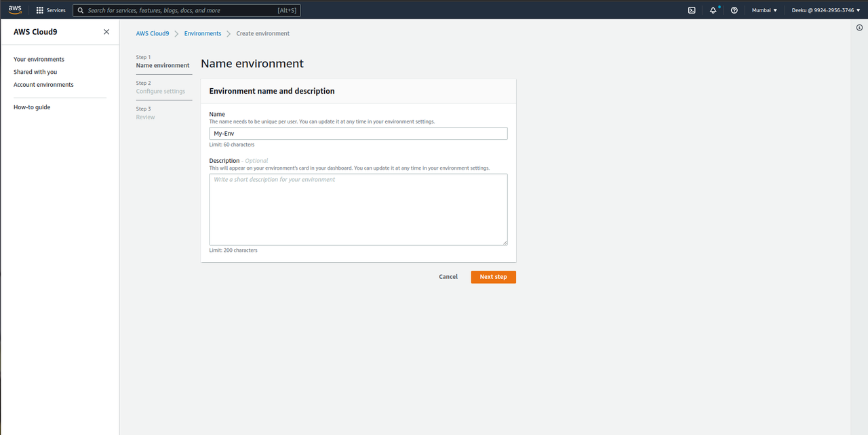This screenshot has width=868, height=435.
Task: Open the Services grid menu
Action: (x=51, y=10)
